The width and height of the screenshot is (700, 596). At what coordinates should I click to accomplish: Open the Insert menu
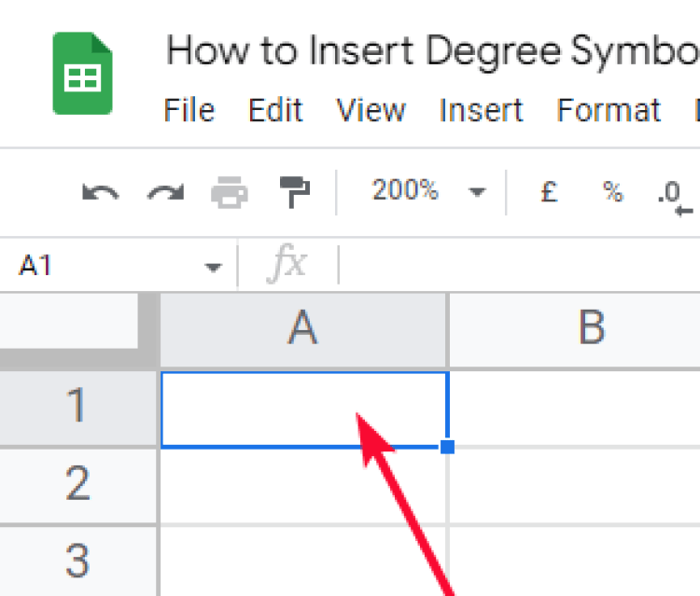(480, 110)
